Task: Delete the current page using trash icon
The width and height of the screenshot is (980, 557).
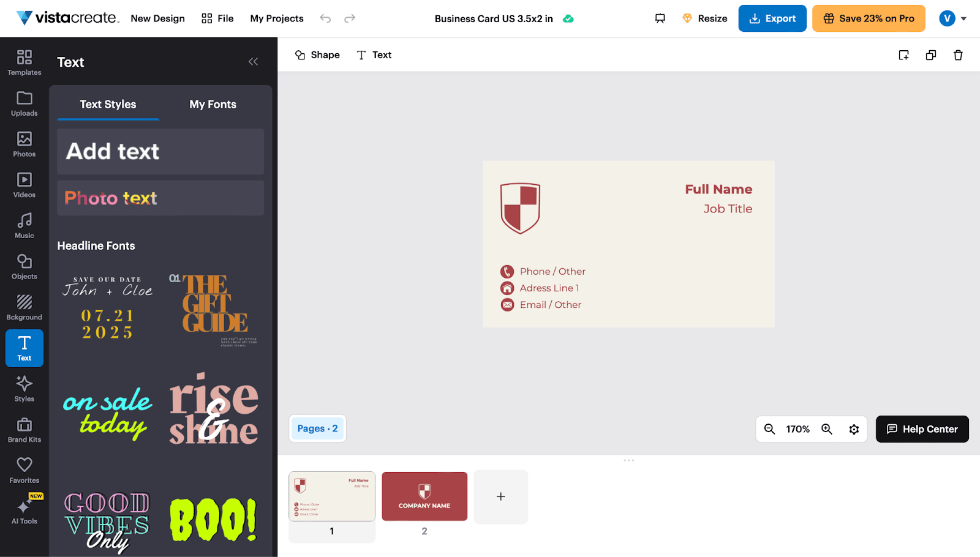Action: click(958, 54)
